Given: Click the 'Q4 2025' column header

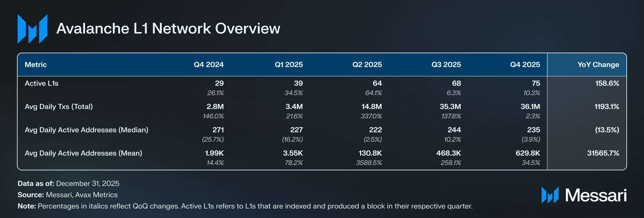Looking at the screenshot, I should pyautogui.click(x=525, y=65).
